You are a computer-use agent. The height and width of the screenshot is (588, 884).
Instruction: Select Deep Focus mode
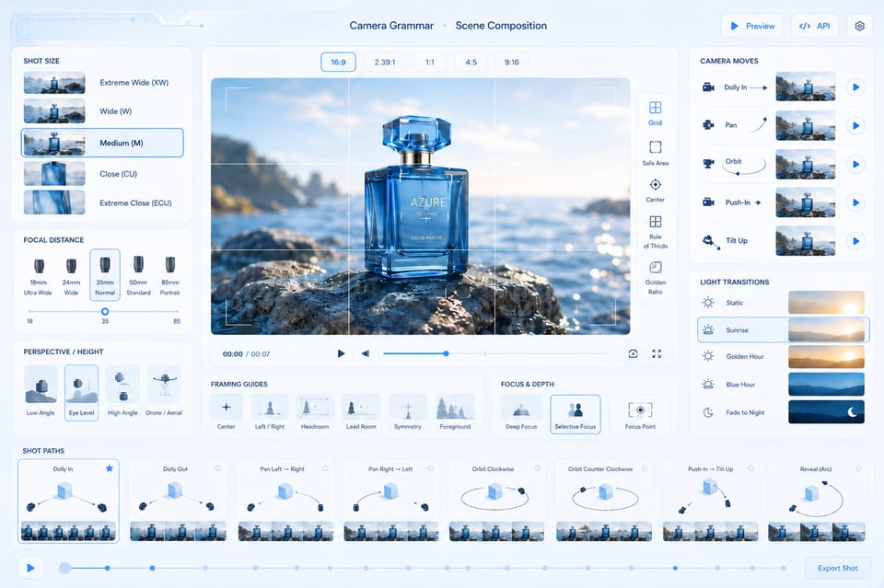pos(521,413)
